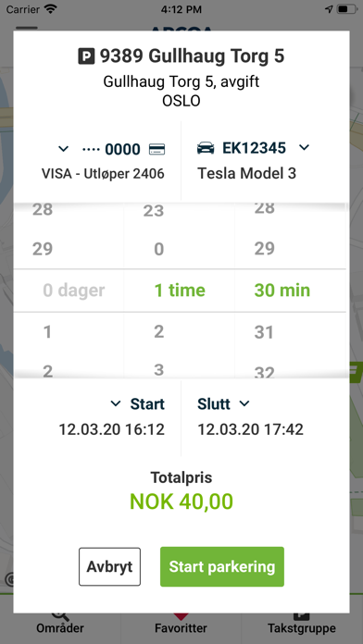This screenshot has width=363, height=644.
Task: Choose 29 in the minutes picker column
Action: 264,249
